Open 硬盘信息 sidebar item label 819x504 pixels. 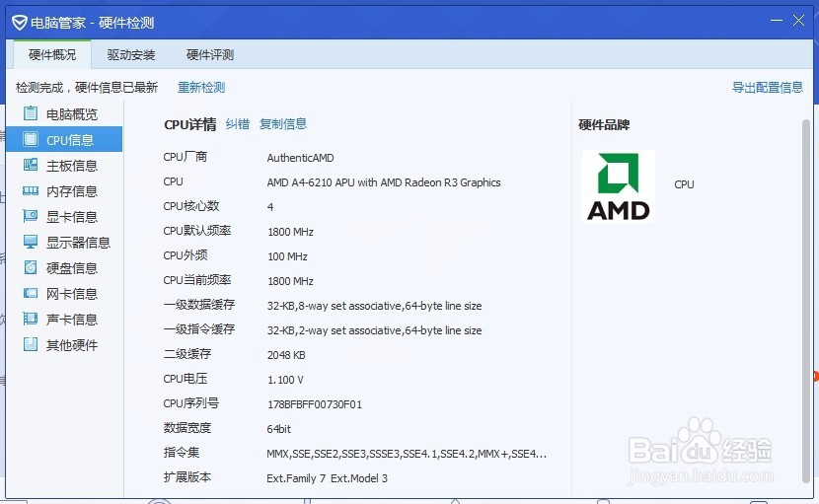pyautogui.click(x=72, y=268)
